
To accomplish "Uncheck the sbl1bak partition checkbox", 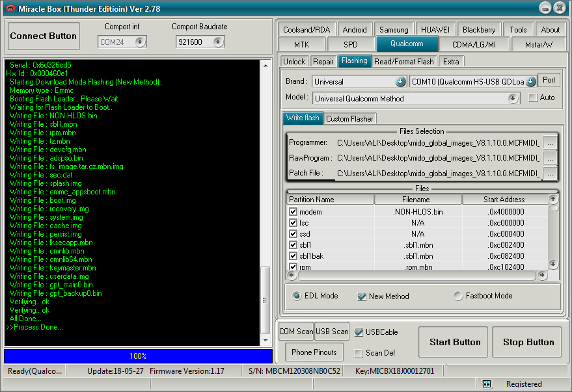I will click(293, 255).
